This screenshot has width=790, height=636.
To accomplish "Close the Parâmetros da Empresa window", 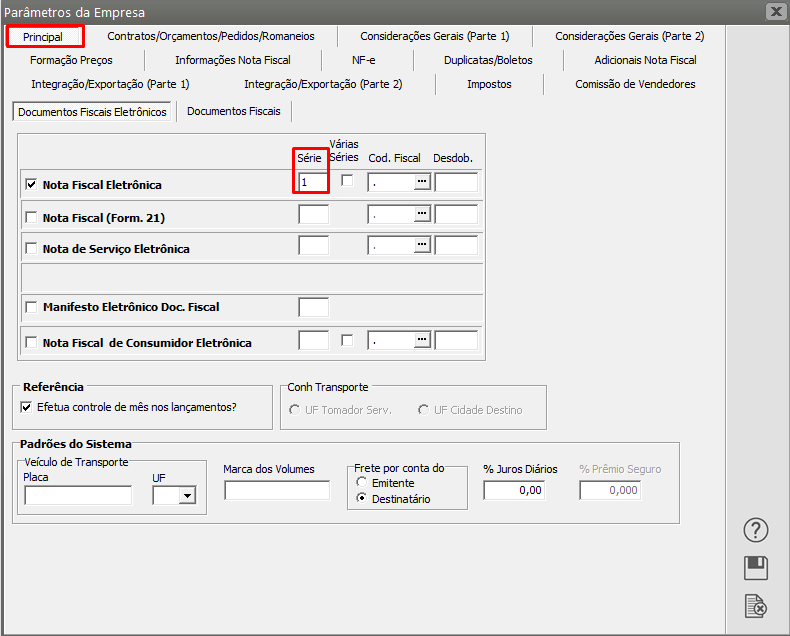I will [x=775, y=12].
